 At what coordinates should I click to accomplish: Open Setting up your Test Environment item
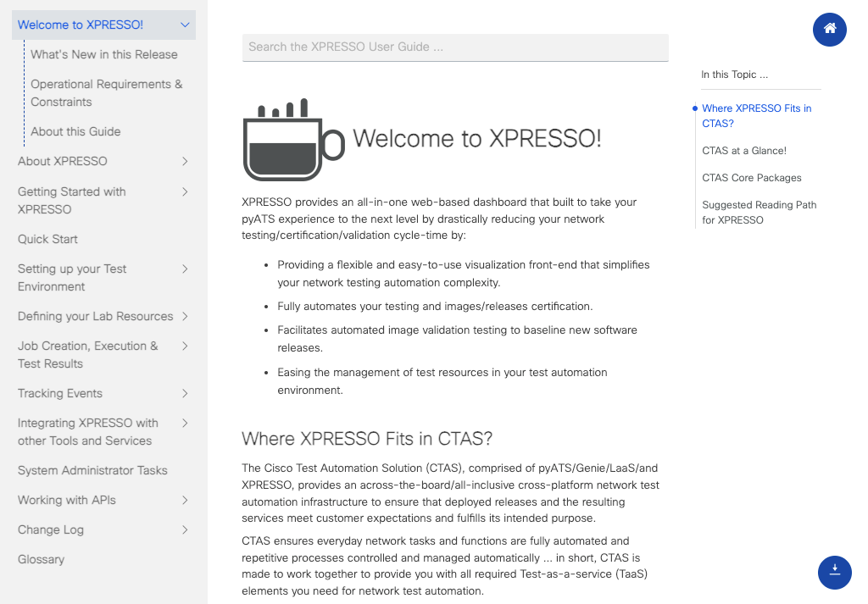coord(72,278)
